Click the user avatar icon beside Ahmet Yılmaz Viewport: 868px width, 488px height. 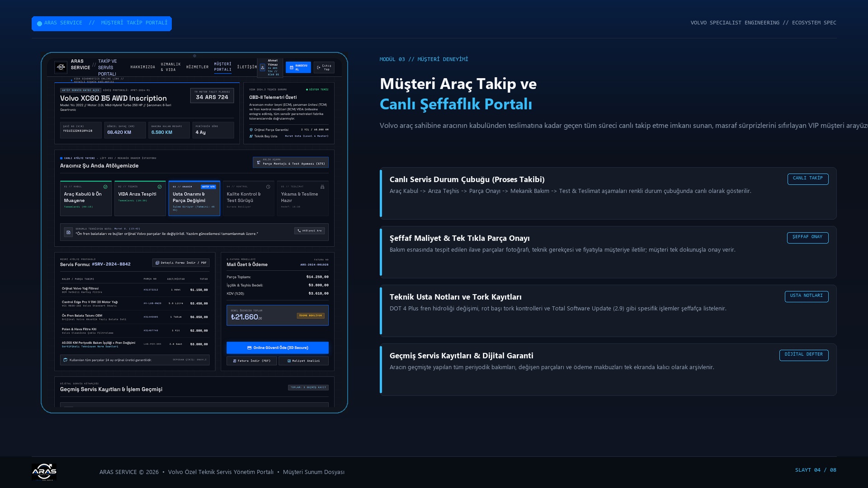(262, 67)
